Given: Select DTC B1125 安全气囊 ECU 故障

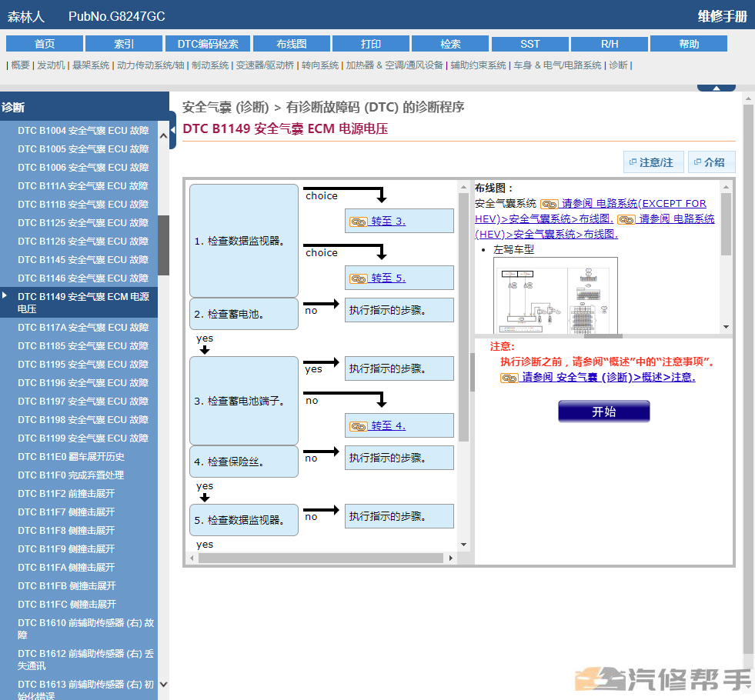Looking at the screenshot, I should point(83,223).
